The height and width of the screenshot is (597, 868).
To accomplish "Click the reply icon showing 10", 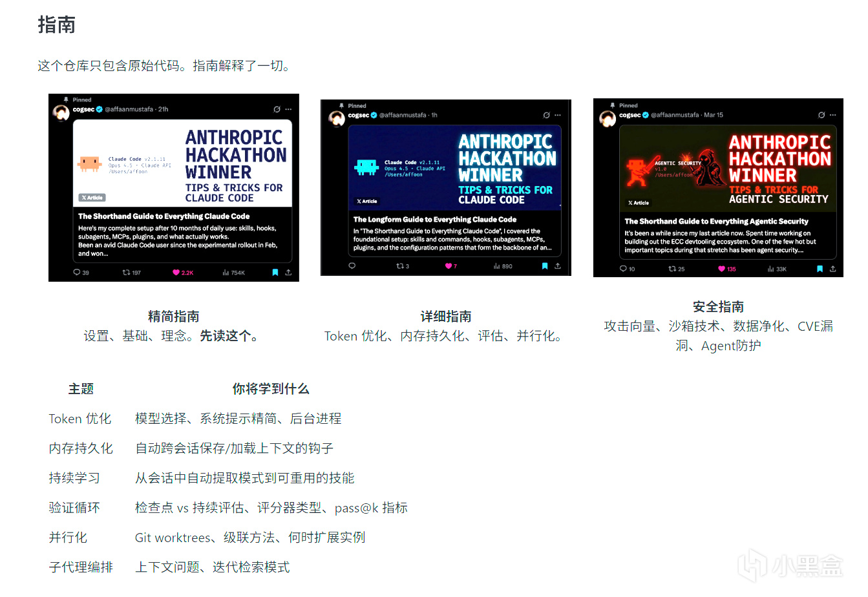I will pos(623,269).
